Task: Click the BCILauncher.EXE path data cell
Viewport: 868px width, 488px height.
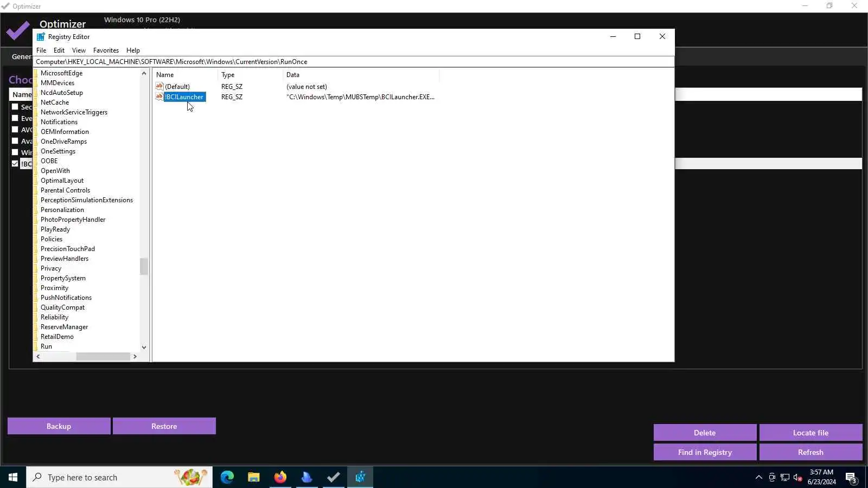Action: [x=360, y=97]
